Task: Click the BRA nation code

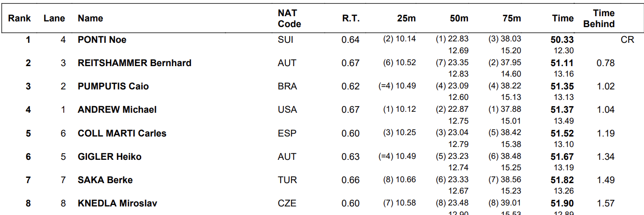Action: click(287, 87)
